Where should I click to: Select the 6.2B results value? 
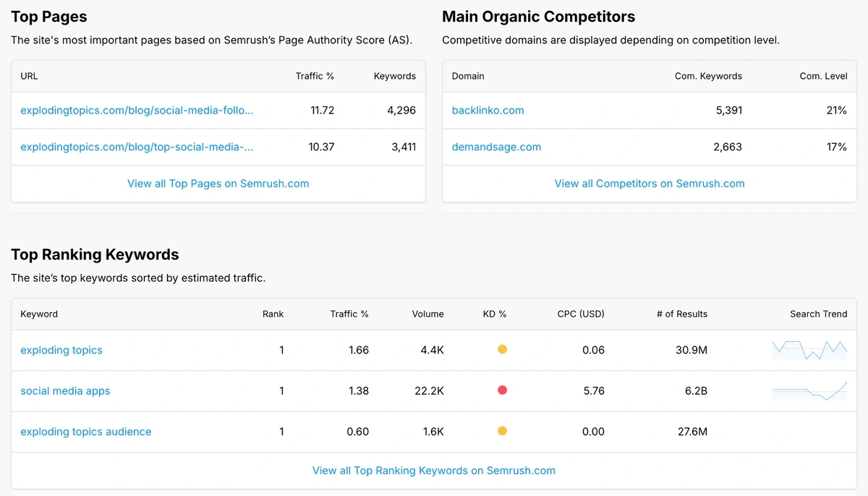[x=694, y=391]
